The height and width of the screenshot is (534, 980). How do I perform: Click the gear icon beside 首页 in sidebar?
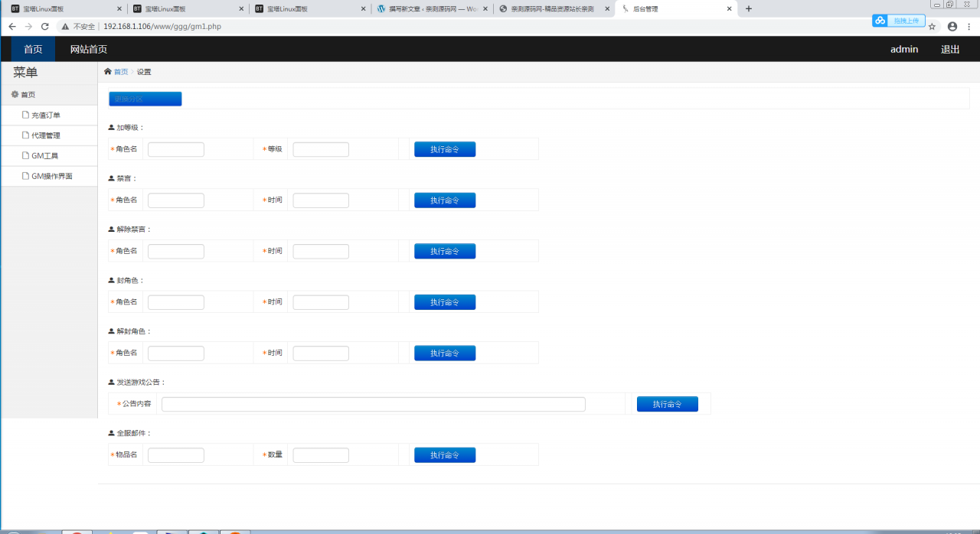(x=15, y=95)
